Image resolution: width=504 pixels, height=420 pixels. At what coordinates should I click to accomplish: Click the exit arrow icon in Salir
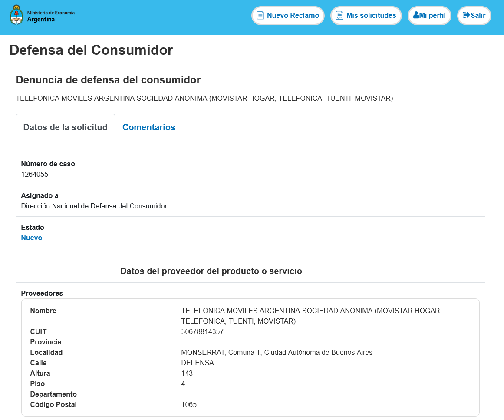click(466, 15)
